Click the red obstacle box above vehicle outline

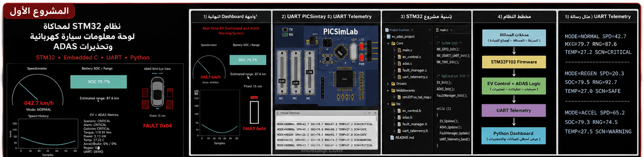coord(254,98)
